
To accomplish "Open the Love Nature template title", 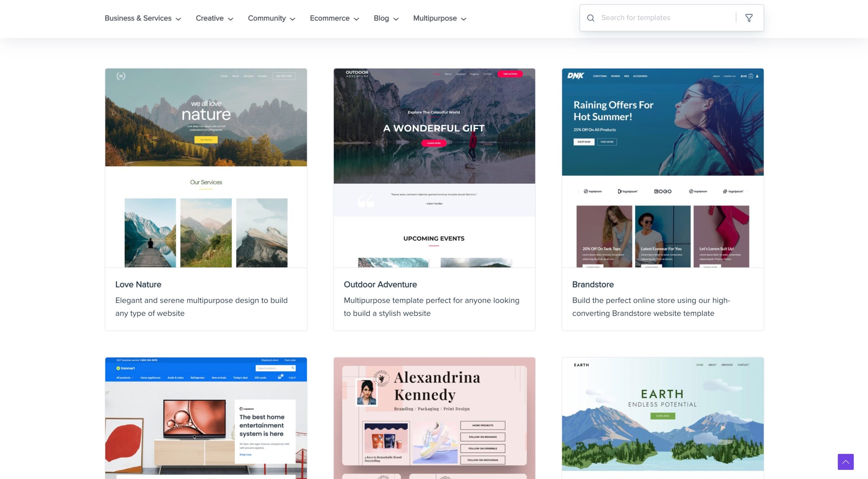I will 138,284.
